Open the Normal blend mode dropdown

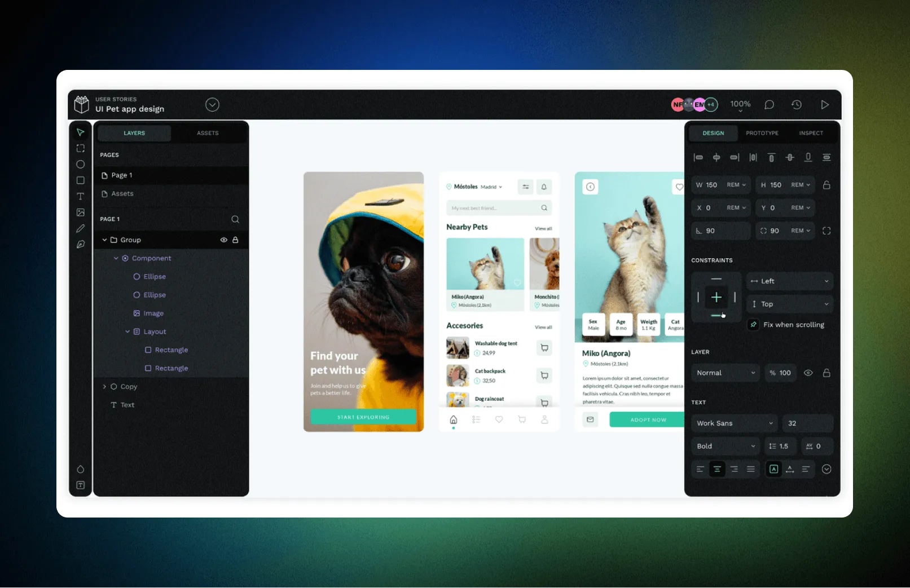[725, 373]
